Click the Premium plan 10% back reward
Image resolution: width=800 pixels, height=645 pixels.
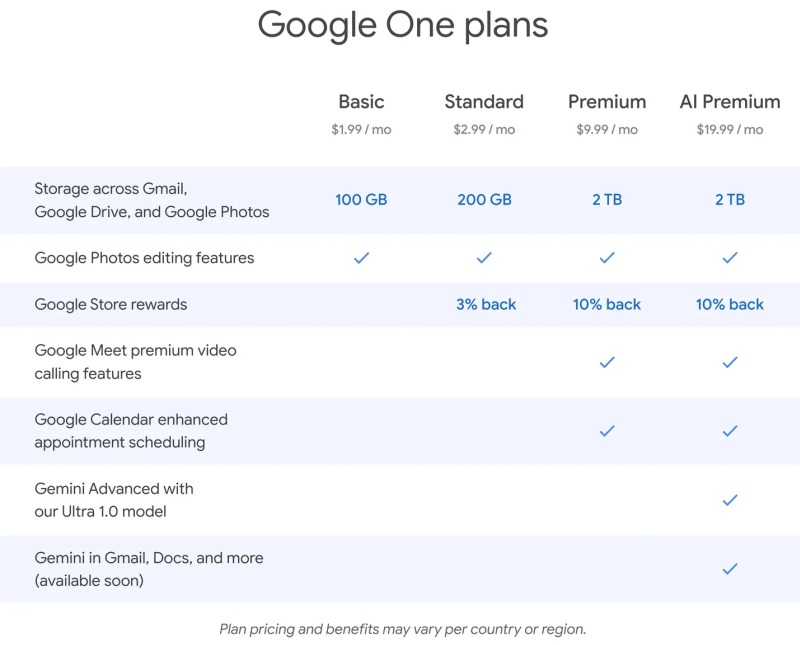(x=607, y=305)
